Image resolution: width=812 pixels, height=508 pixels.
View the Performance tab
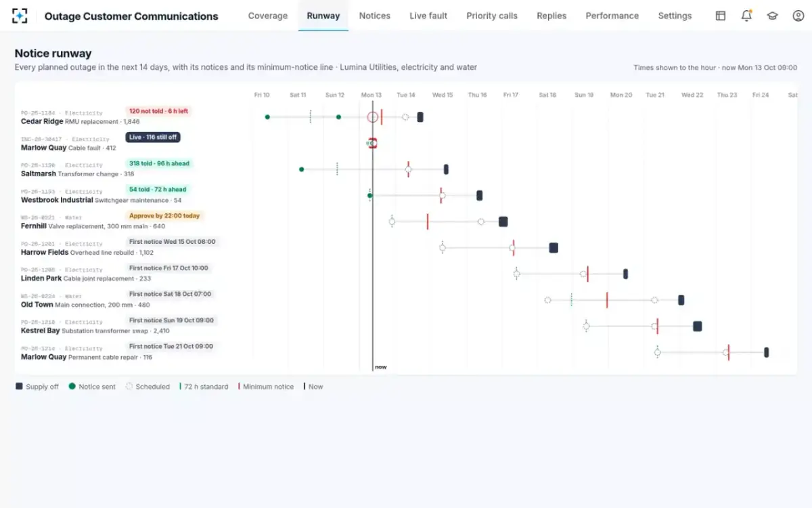612,16
